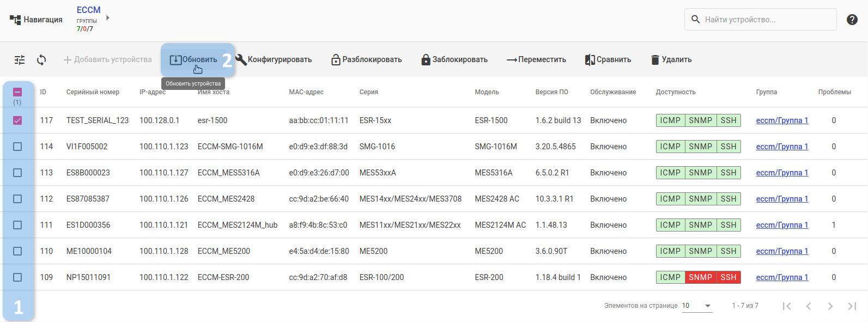
Task: Click the Move devices button
Action: [x=536, y=59]
